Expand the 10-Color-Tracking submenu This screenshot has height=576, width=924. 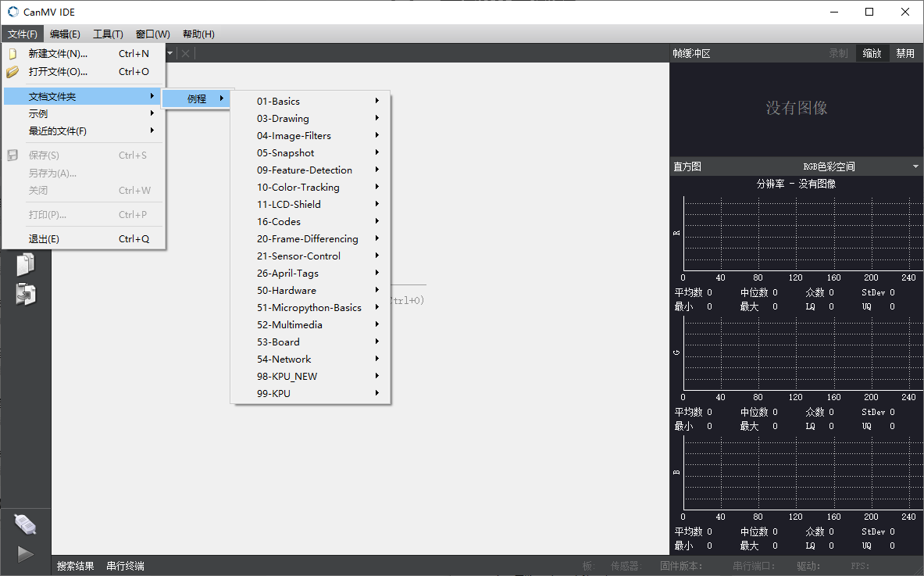coord(311,187)
